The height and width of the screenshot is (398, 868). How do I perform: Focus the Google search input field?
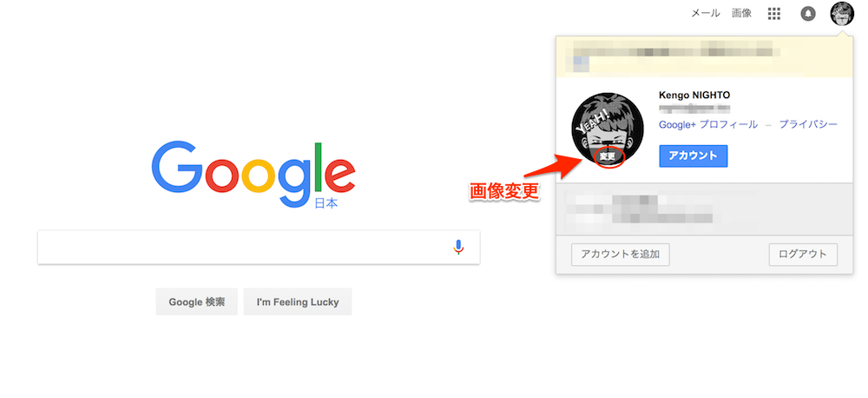pos(244,247)
